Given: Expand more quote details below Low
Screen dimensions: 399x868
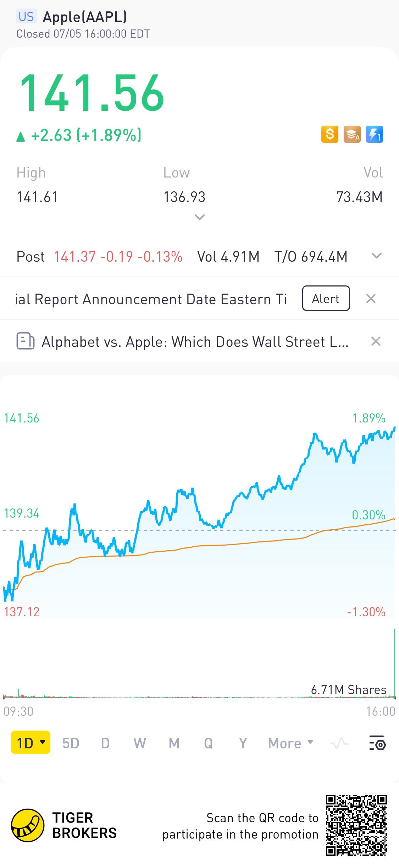Looking at the screenshot, I should coord(200,217).
